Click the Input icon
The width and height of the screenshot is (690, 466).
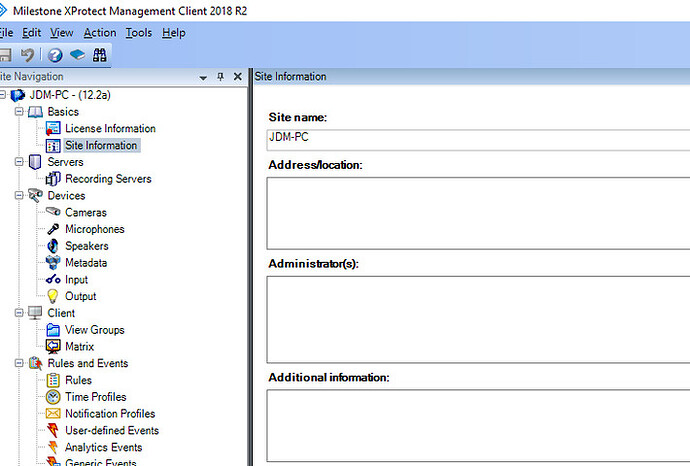[53, 279]
